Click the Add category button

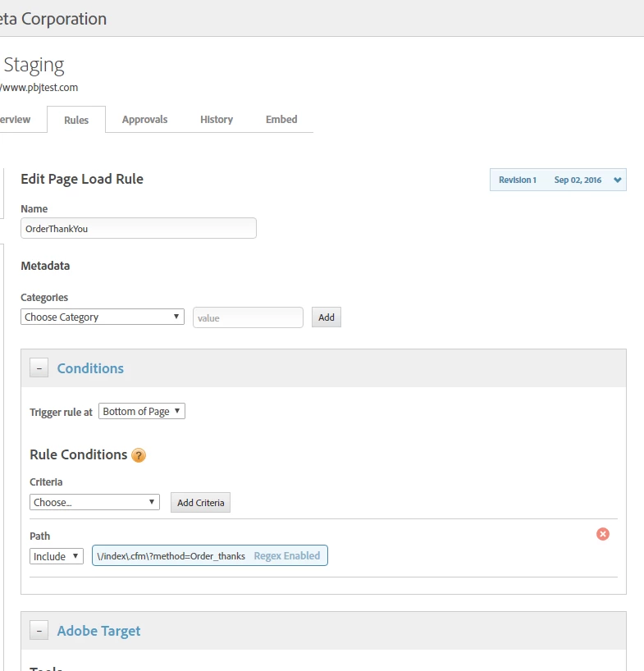tap(327, 317)
